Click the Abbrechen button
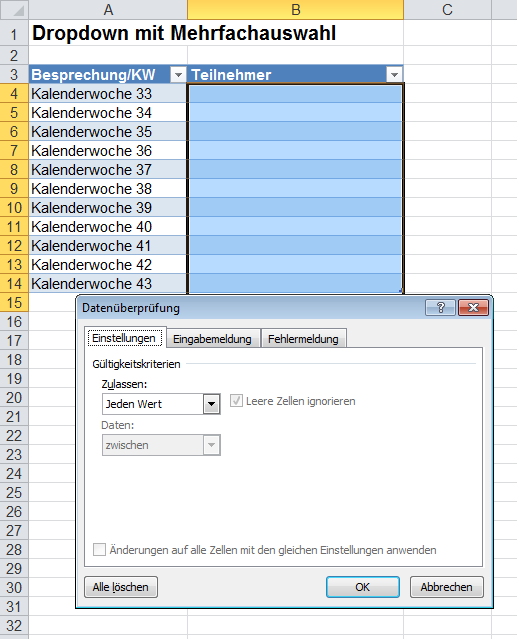The image size is (517, 639). tap(447, 587)
